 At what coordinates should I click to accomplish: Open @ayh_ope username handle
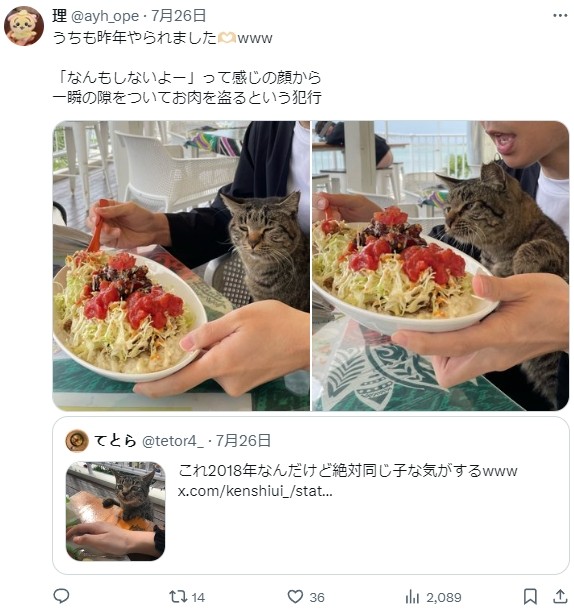tap(105, 16)
